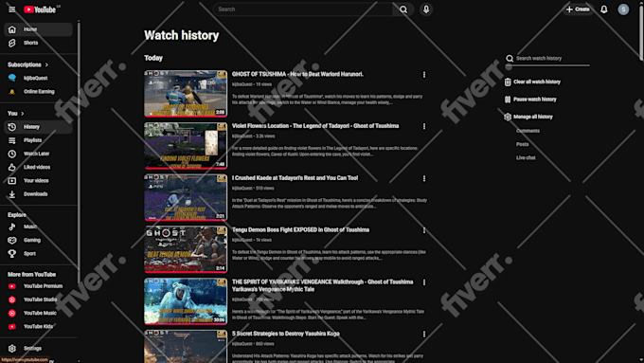Screen dimensions: 644x363
Task: Open options for Yasuhira Koga video
Action: click(x=424, y=335)
